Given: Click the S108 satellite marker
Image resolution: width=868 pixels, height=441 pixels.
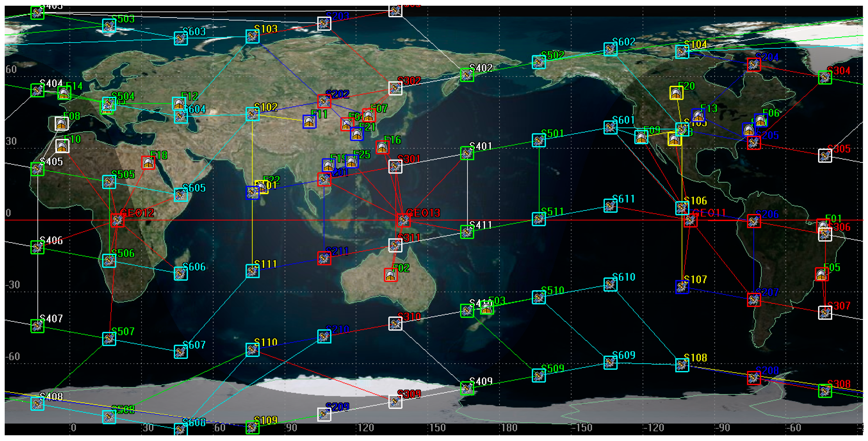Looking at the screenshot, I should tap(682, 365).
